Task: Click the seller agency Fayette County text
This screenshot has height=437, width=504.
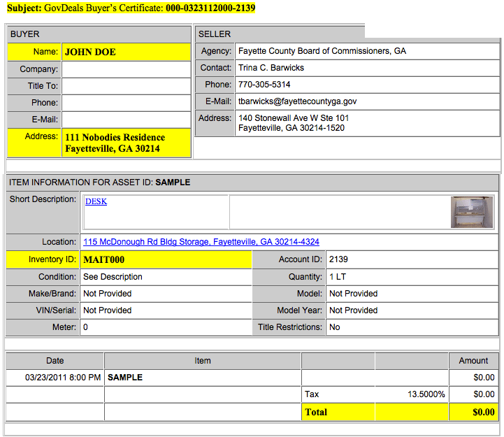Action: (322, 51)
